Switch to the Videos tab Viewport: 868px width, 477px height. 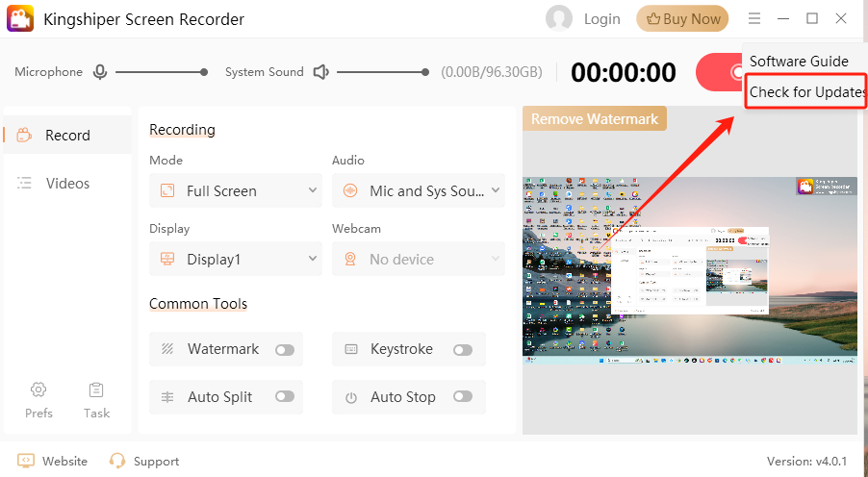pyautogui.click(x=67, y=183)
